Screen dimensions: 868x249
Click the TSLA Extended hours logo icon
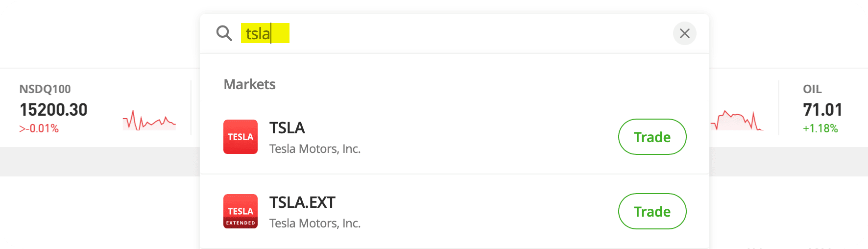click(241, 211)
